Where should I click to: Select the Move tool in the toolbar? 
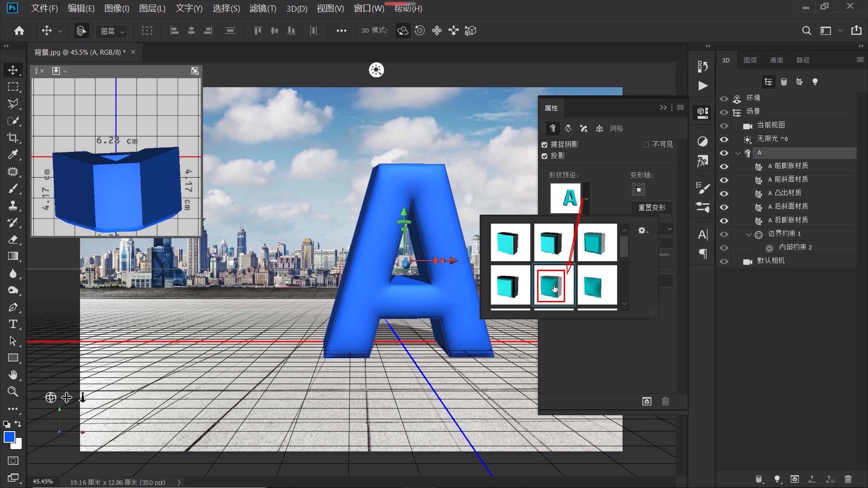tap(13, 70)
